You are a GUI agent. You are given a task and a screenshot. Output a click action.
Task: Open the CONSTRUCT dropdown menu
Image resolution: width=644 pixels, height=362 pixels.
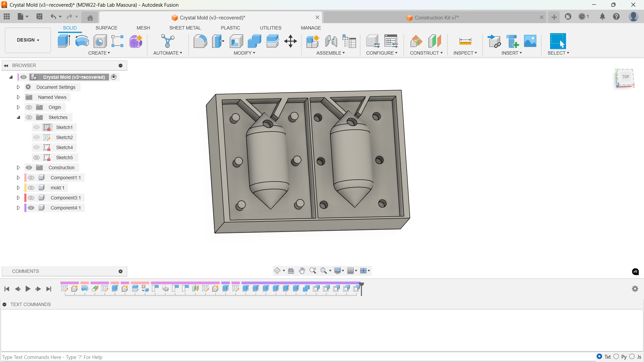[426, 53]
